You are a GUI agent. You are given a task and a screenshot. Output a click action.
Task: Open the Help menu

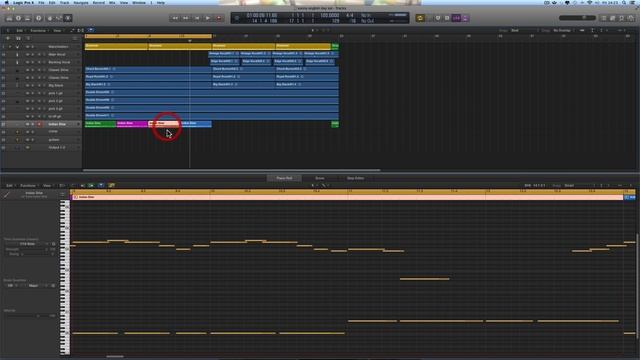[161, 2]
